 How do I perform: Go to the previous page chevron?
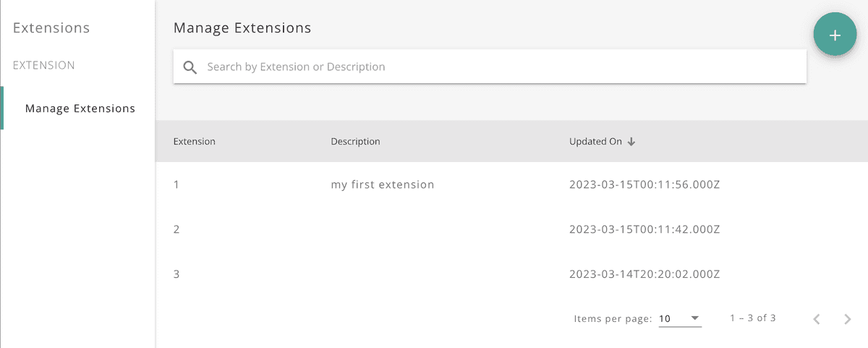point(817,319)
